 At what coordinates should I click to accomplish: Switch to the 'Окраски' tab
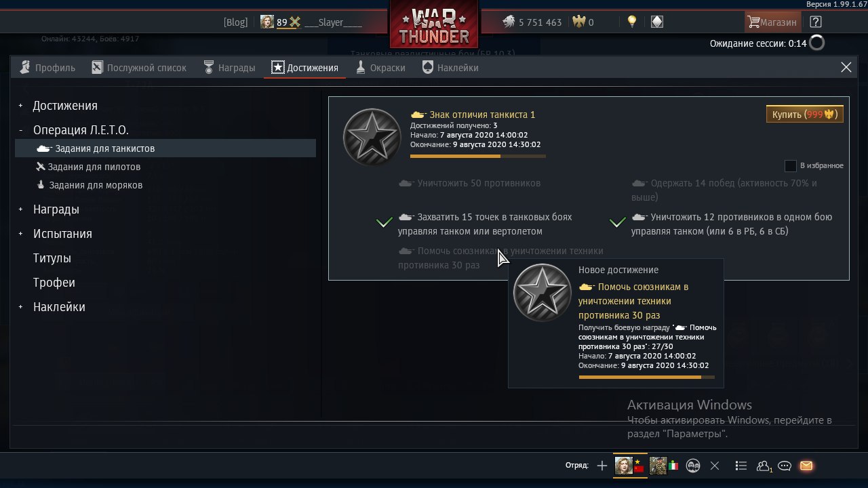point(380,68)
